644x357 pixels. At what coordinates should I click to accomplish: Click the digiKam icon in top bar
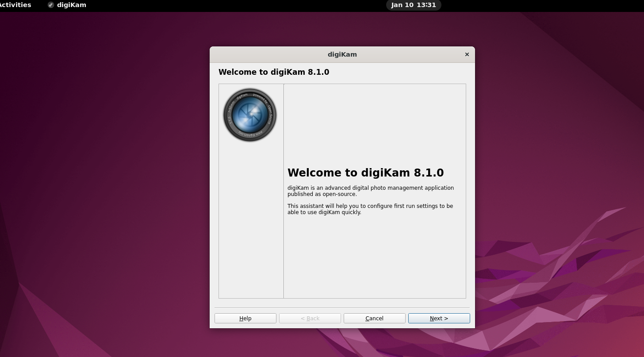tap(51, 5)
